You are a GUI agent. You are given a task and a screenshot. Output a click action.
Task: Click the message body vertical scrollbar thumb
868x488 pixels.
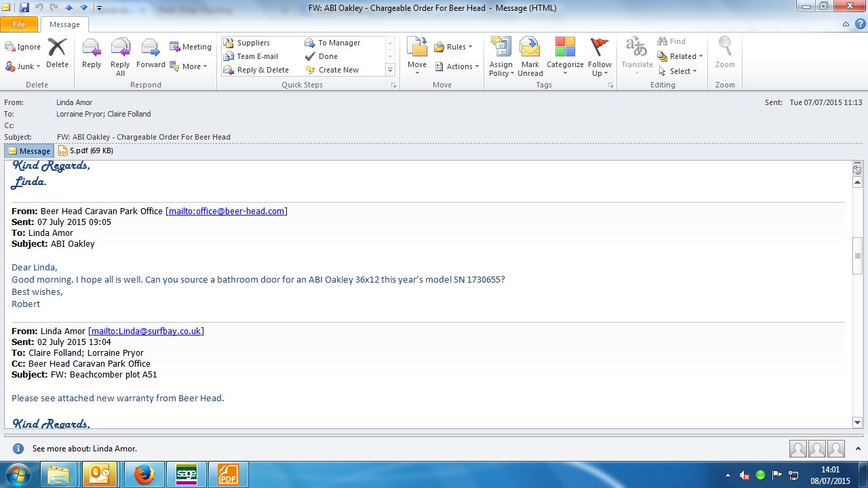(857, 256)
